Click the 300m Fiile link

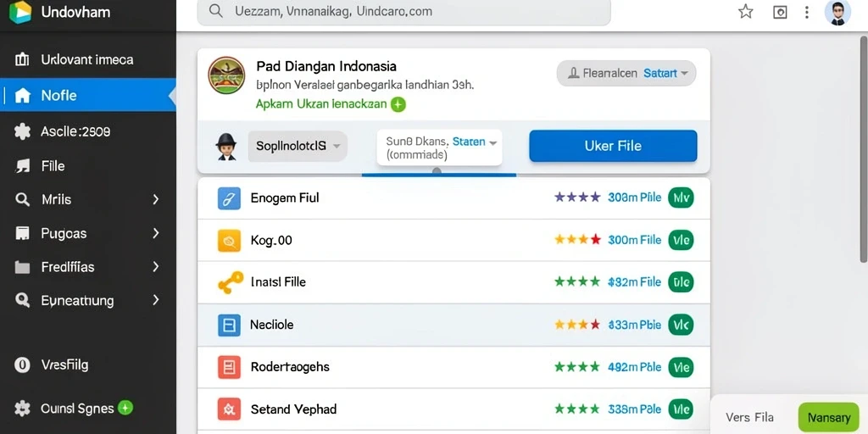coord(634,240)
